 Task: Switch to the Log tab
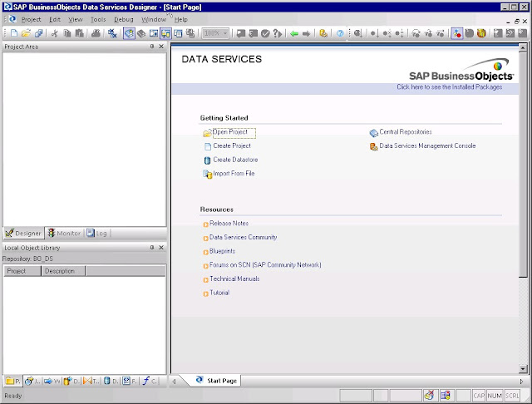click(97, 234)
